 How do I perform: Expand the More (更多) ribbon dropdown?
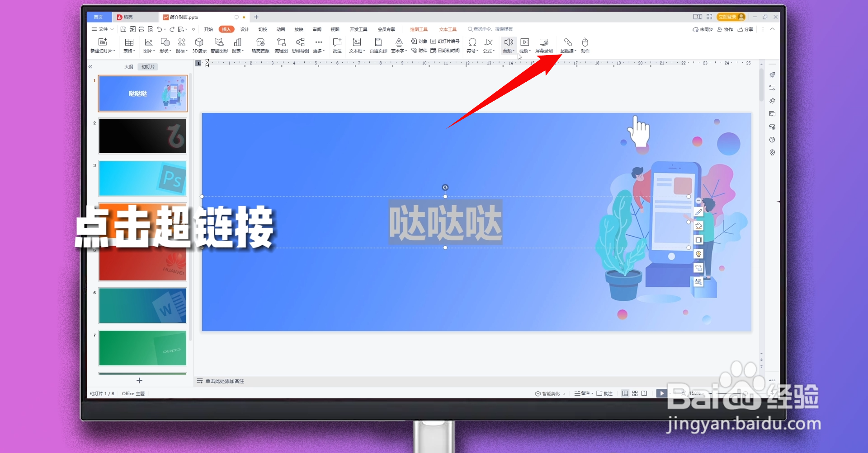coord(319,45)
